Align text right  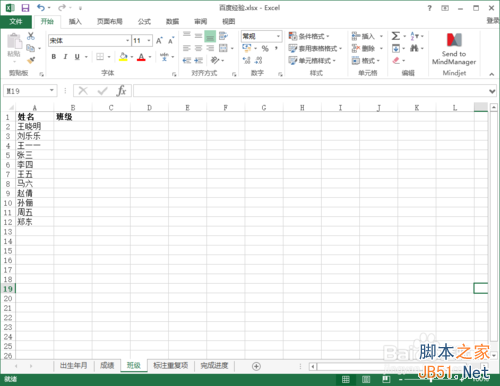pyautogui.click(x=210, y=48)
